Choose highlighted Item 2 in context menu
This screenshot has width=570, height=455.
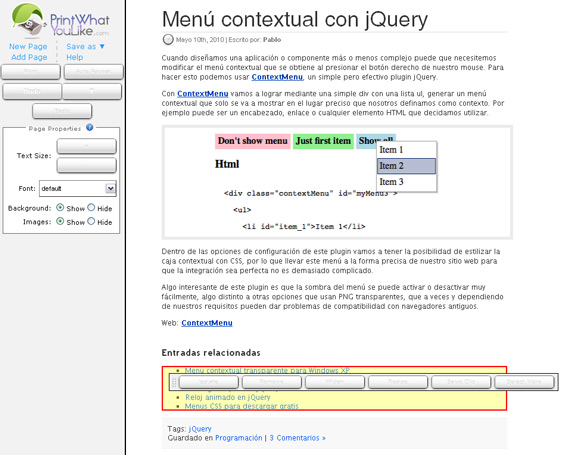pyautogui.click(x=406, y=166)
